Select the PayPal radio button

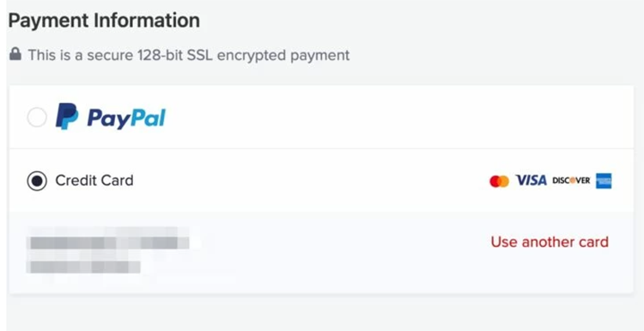pos(37,118)
